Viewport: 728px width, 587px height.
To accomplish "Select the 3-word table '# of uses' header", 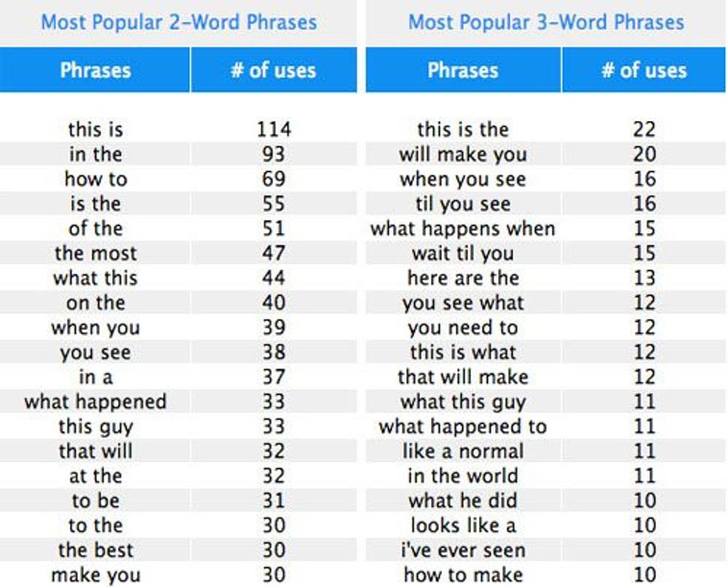I will coord(644,70).
